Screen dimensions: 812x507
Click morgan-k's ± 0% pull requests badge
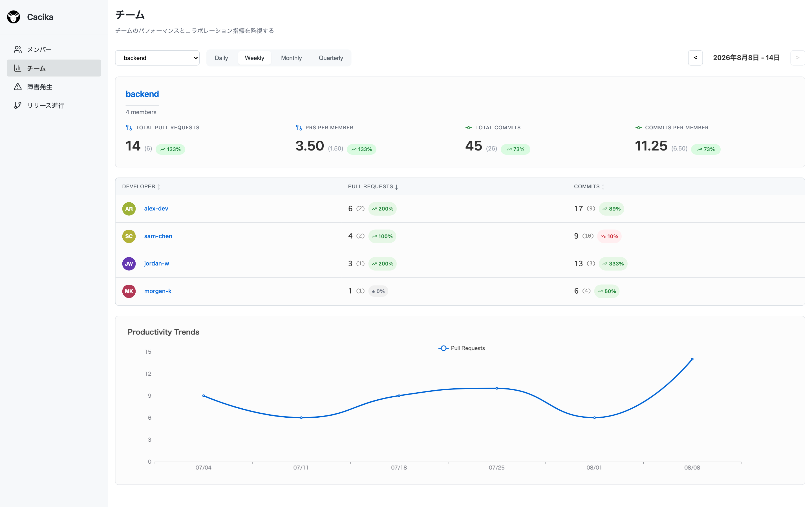(x=378, y=291)
